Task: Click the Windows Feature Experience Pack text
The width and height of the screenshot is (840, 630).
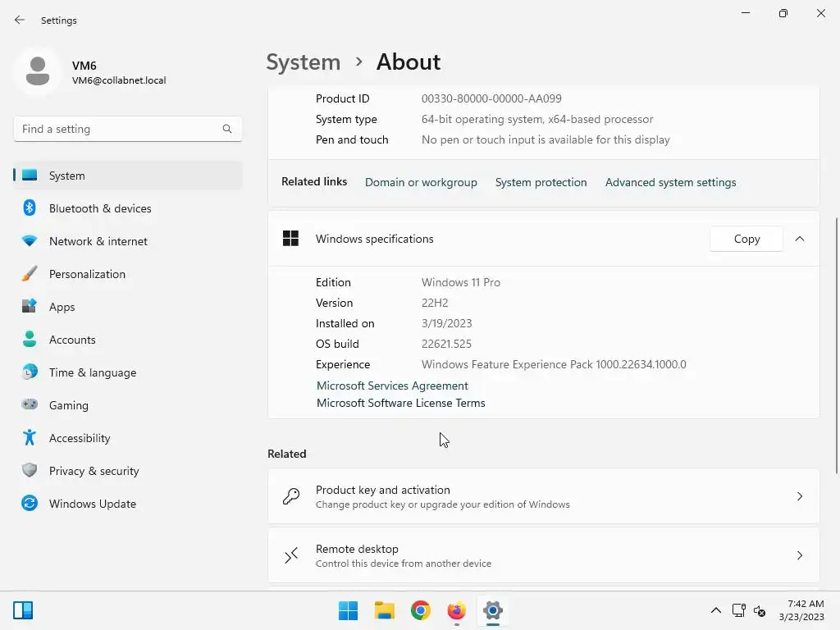Action: (554, 364)
